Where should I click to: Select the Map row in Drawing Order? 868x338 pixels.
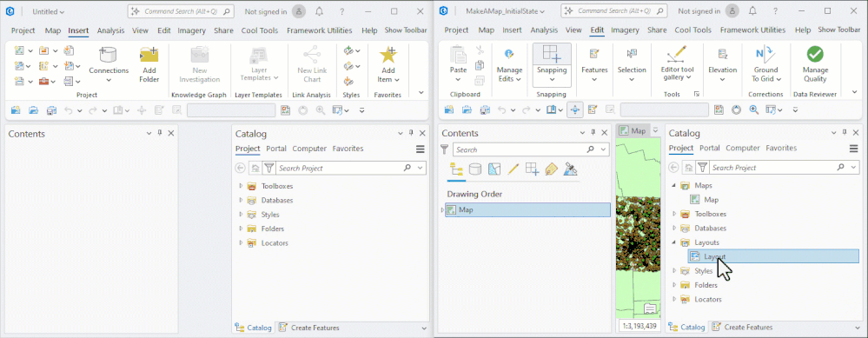pos(527,209)
